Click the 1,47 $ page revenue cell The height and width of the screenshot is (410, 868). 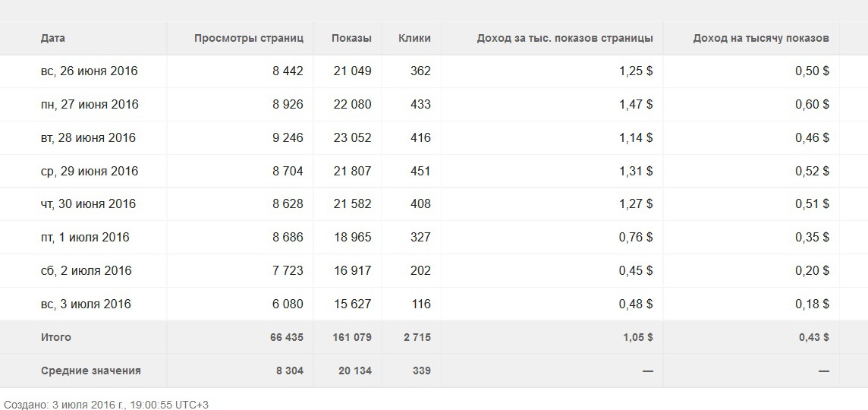point(636,104)
